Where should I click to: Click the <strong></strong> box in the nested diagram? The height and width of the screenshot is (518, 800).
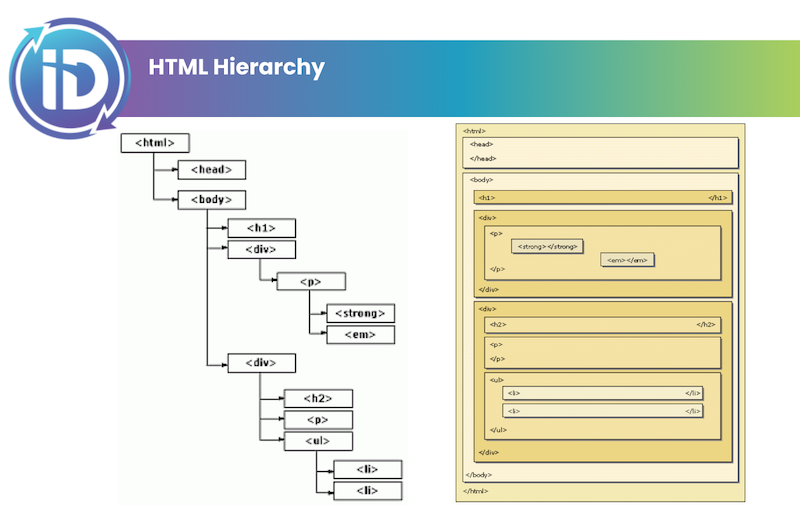pyautogui.click(x=547, y=246)
